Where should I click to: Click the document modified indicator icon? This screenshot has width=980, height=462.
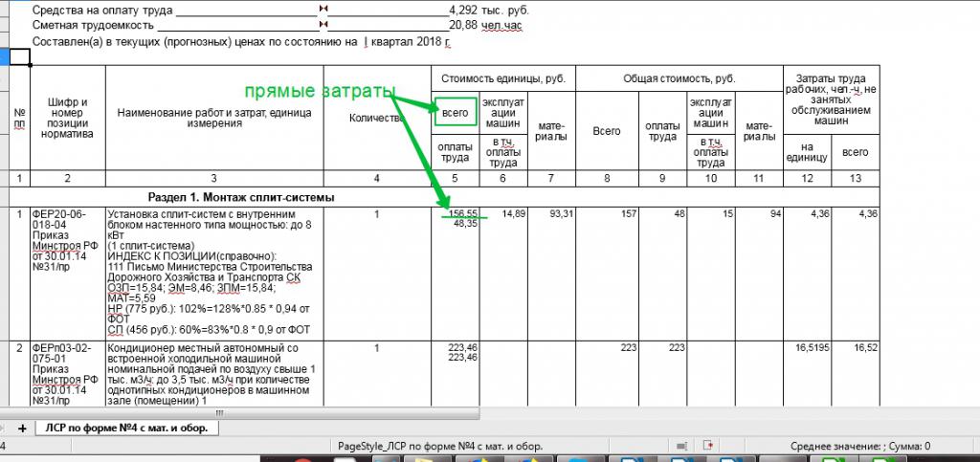click(708, 446)
